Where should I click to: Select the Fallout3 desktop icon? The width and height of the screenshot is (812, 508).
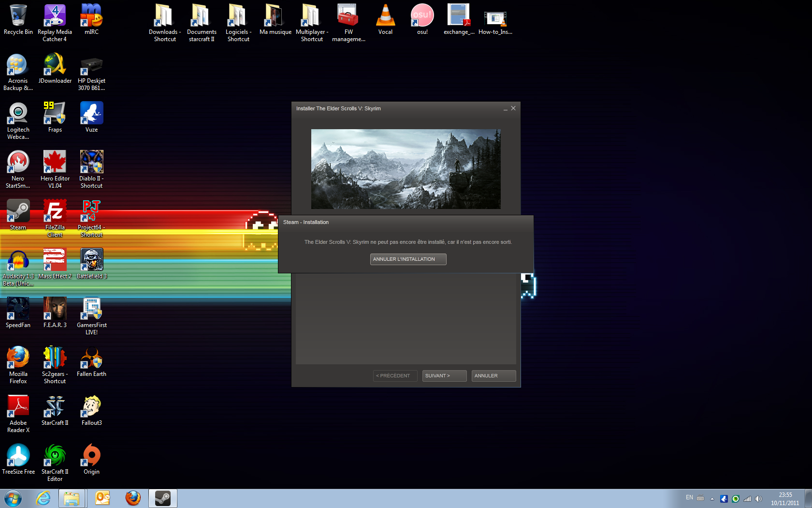tap(92, 411)
